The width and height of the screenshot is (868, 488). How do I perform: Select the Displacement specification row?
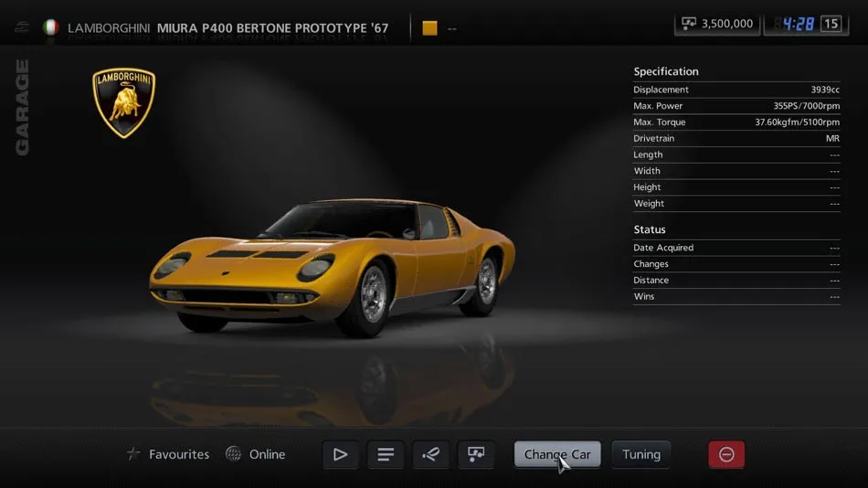(x=736, y=90)
